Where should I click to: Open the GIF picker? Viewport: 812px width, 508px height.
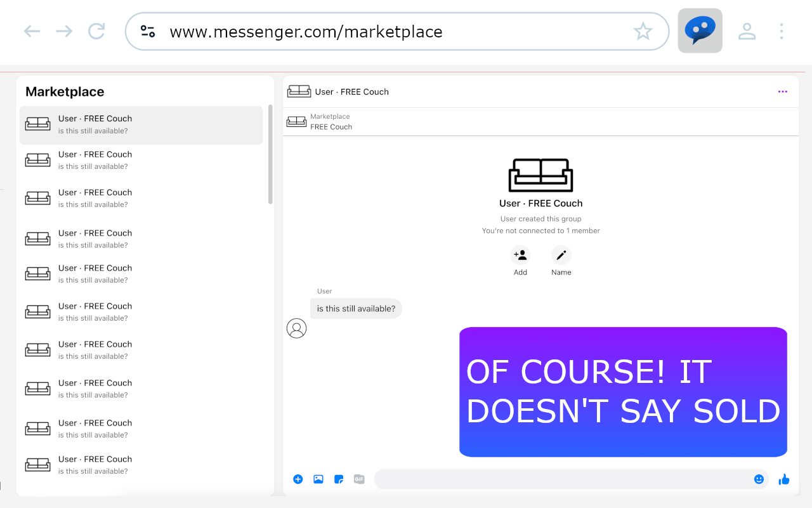pyautogui.click(x=359, y=479)
